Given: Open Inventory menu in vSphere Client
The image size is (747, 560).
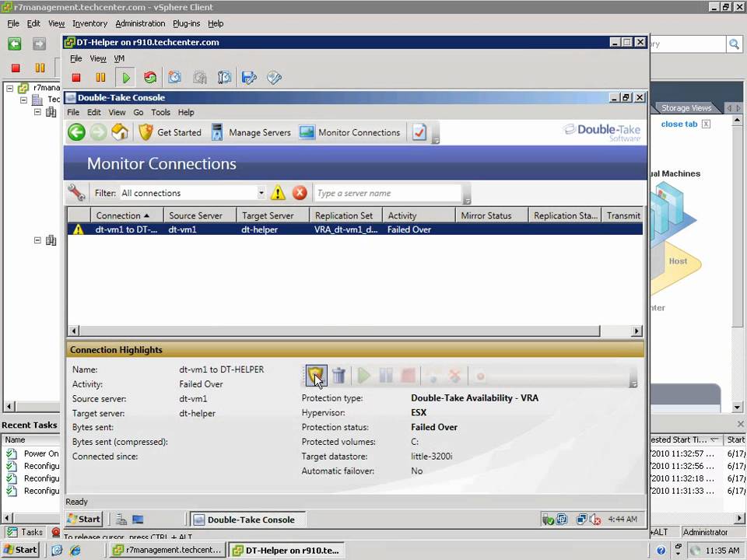Looking at the screenshot, I should point(89,23).
